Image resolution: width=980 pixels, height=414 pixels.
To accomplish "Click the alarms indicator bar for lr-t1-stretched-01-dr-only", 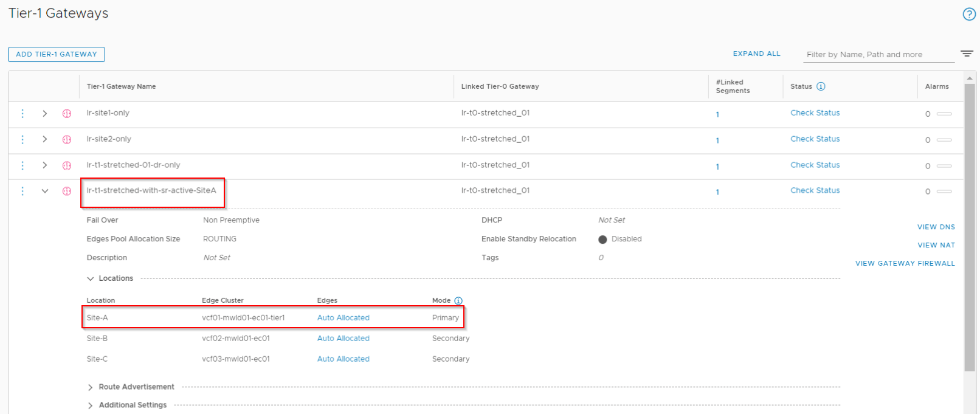I will point(944,165).
